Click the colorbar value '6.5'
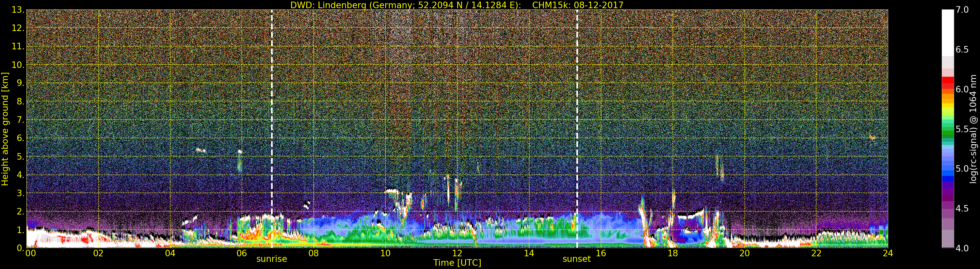Viewport: 980px width, 269px height. (x=962, y=50)
